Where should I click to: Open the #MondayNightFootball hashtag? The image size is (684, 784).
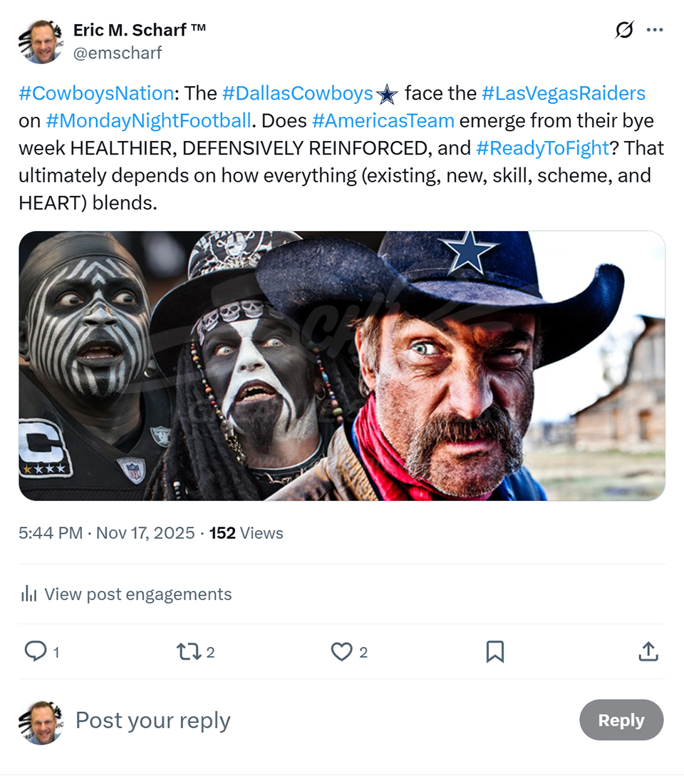[148, 120]
